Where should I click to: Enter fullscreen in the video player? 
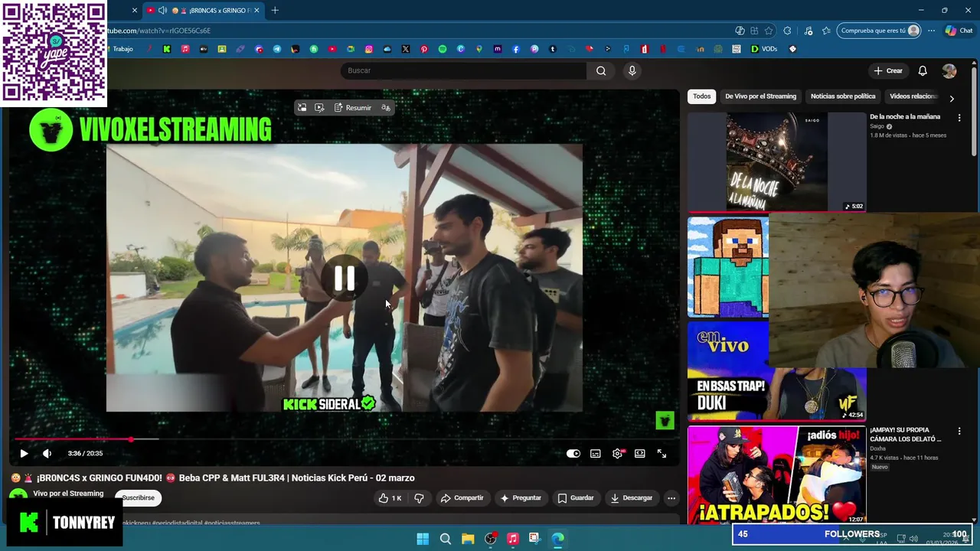[661, 453]
